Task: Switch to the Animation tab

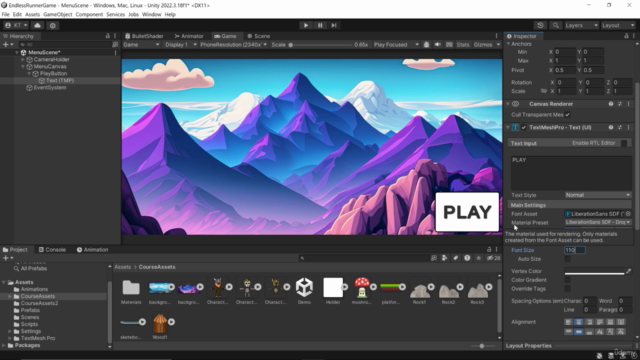Action: point(93,250)
